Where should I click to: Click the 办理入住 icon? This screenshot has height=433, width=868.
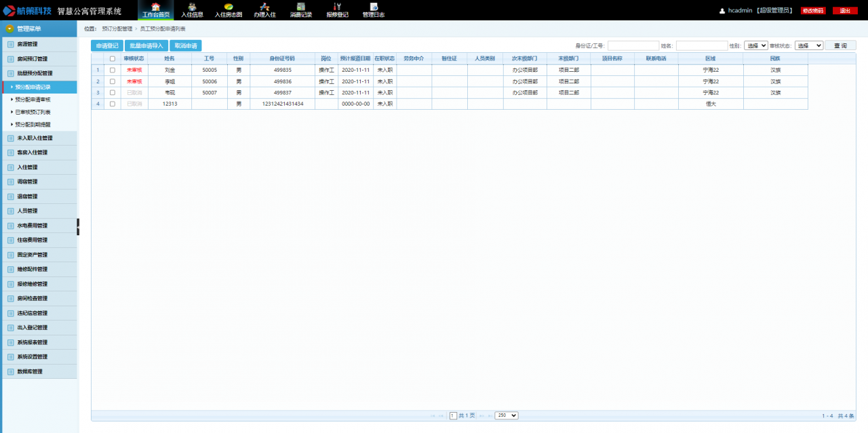[x=264, y=7]
